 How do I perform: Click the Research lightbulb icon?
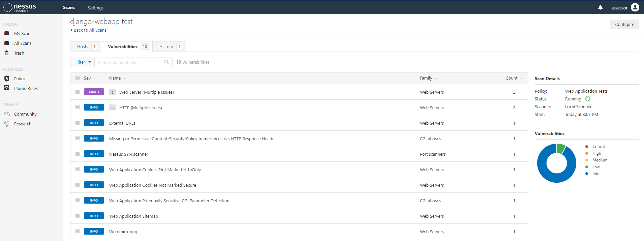tap(6, 124)
